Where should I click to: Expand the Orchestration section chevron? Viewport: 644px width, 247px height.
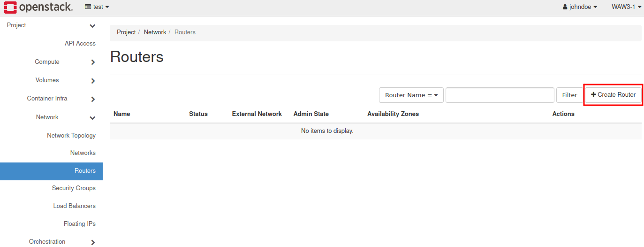[x=93, y=242]
